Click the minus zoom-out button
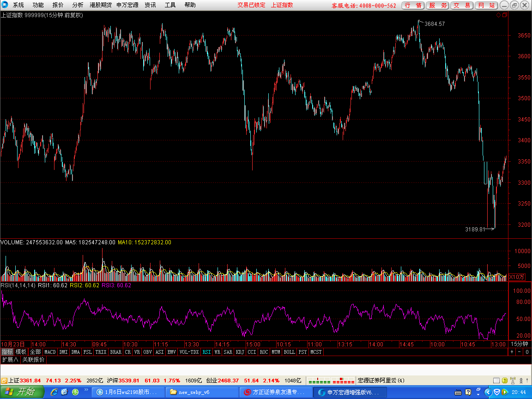The image size is (532, 399). coord(519,352)
